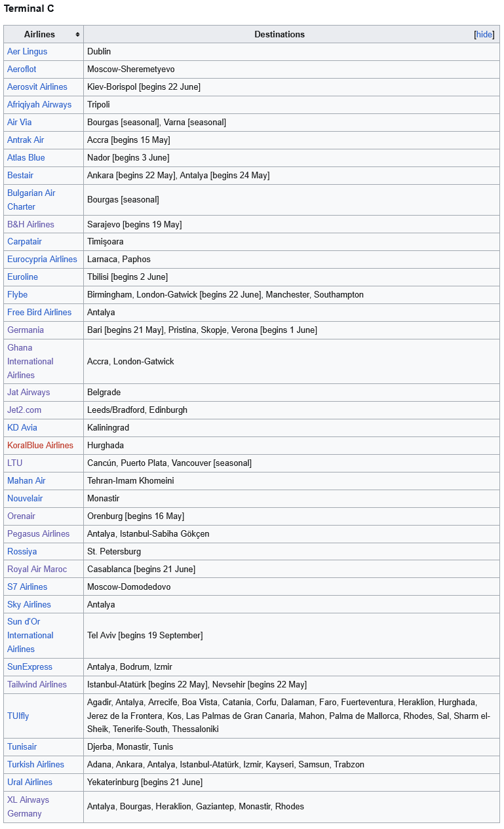Open the red KoralBlue Airlines link

click(x=40, y=446)
